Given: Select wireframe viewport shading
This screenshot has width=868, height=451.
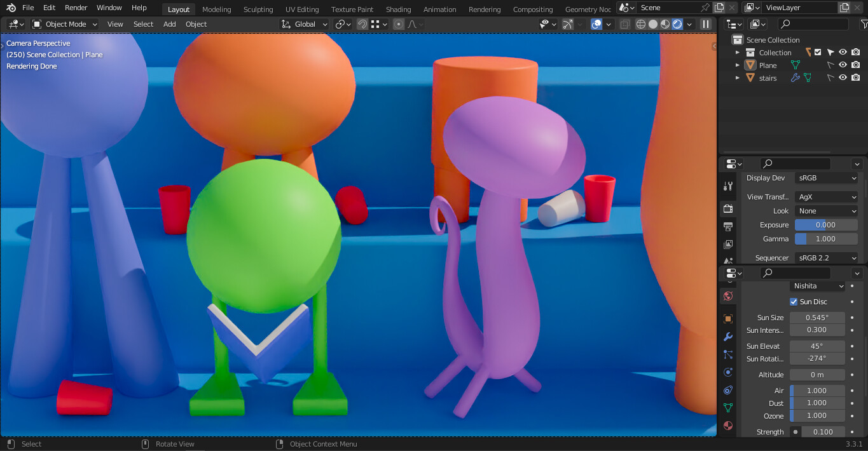Looking at the screenshot, I should tap(641, 24).
